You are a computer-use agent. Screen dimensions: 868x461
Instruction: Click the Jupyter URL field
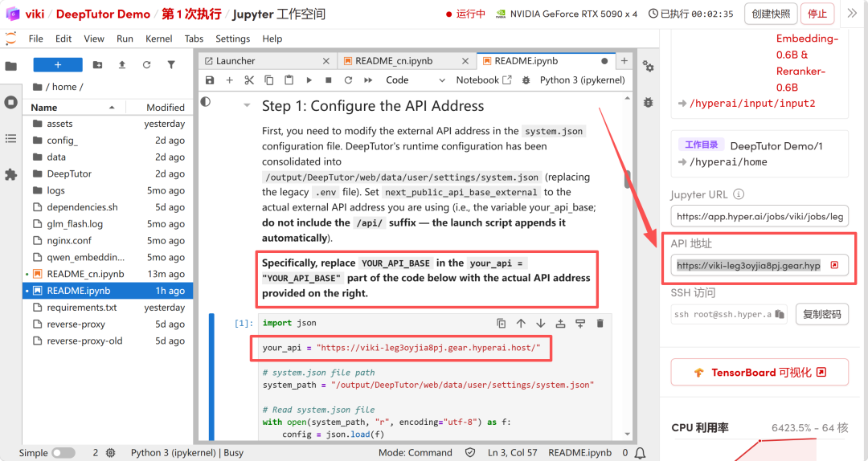[759, 216]
